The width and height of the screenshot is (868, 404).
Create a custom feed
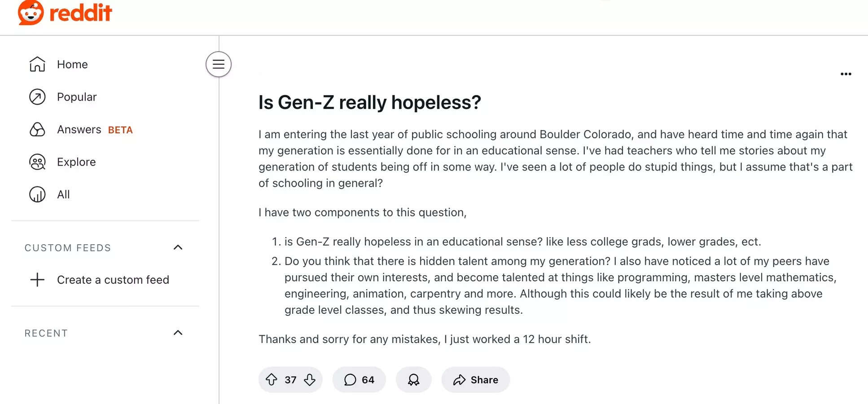pyautogui.click(x=112, y=280)
